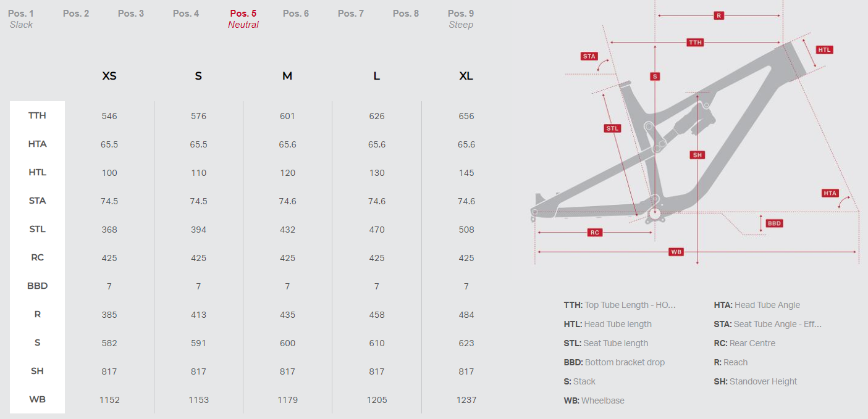Select the M size column header
The height and width of the screenshot is (419, 868).
click(287, 76)
